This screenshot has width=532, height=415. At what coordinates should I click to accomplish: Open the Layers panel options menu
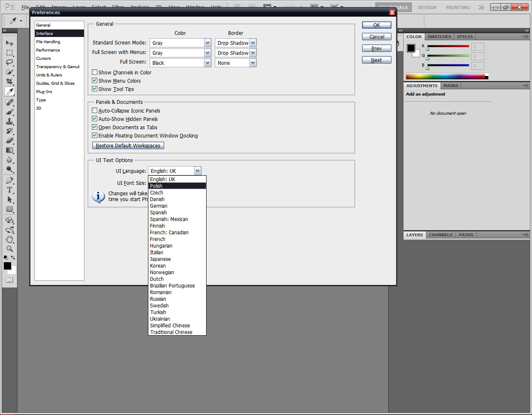(x=525, y=235)
